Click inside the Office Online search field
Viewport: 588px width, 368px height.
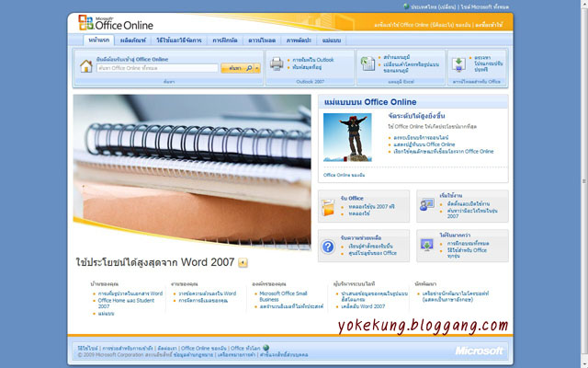(x=157, y=68)
